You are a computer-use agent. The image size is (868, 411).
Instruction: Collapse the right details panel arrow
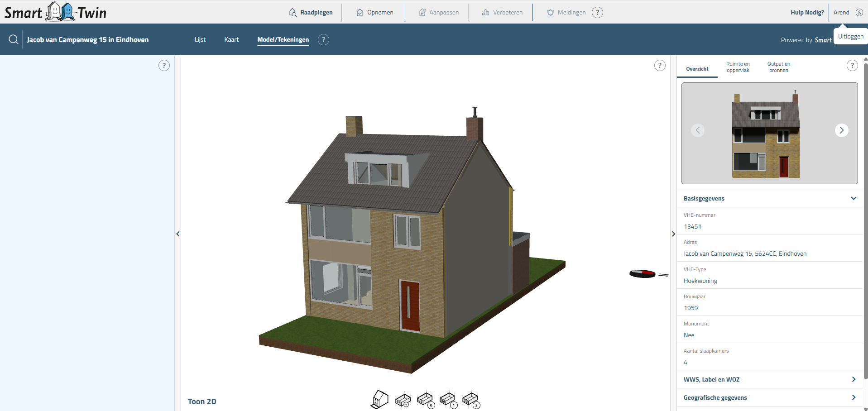pyautogui.click(x=673, y=234)
